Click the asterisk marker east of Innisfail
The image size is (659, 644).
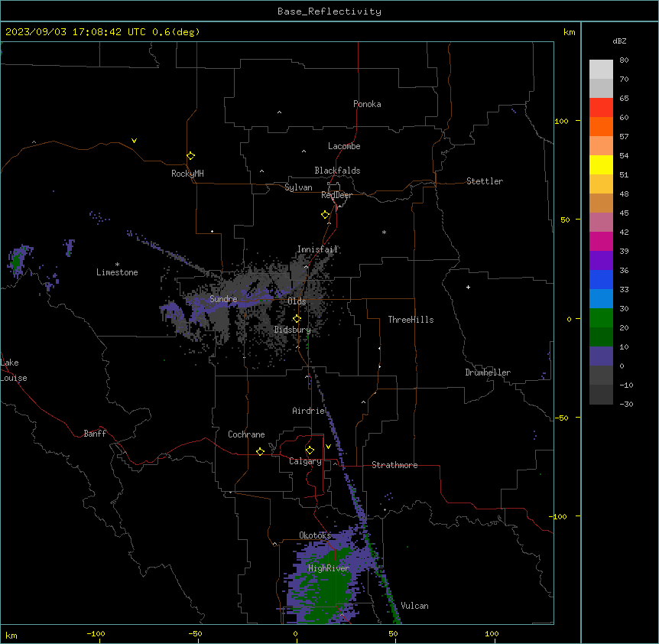pyautogui.click(x=384, y=232)
